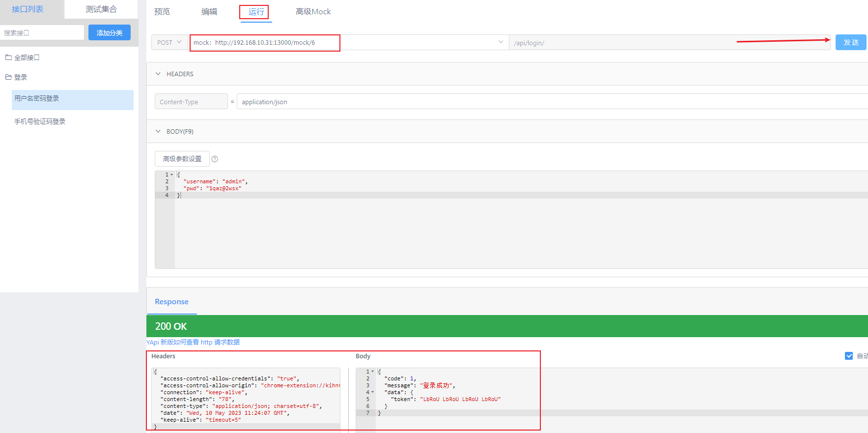This screenshot has width=868, height=433.
Task: Click the help question-mark icon beside 高级参数设置
Action: pos(215,159)
